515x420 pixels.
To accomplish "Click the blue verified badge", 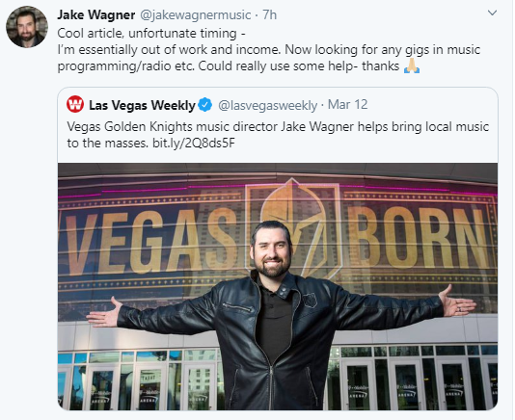I will pos(205,105).
